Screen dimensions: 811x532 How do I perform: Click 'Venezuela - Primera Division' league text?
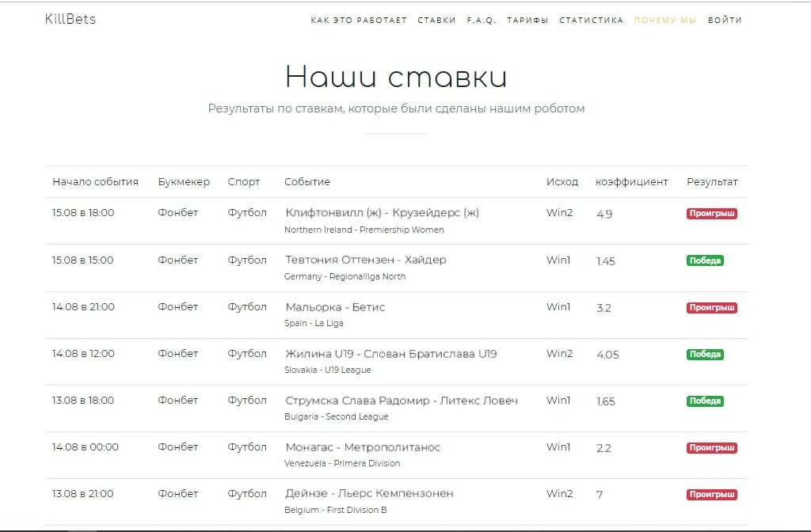click(x=342, y=463)
